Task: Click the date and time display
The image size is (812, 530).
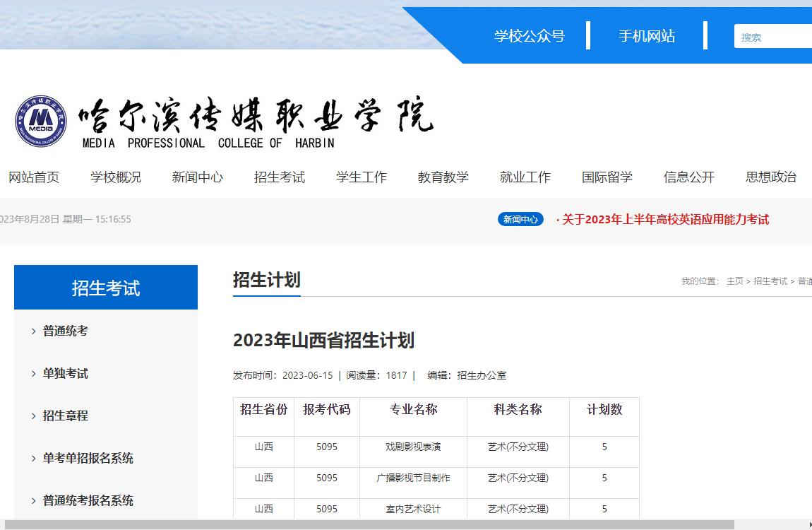Action: 65,219
